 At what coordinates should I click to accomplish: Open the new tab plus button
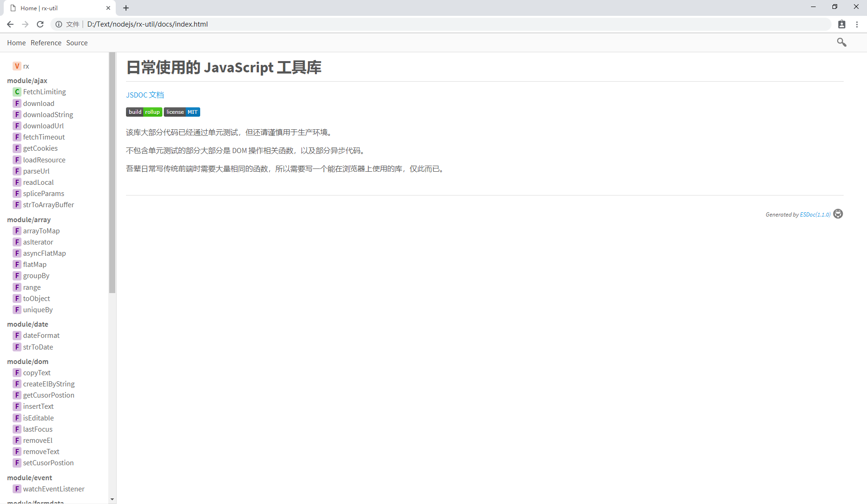pos(126,8)
